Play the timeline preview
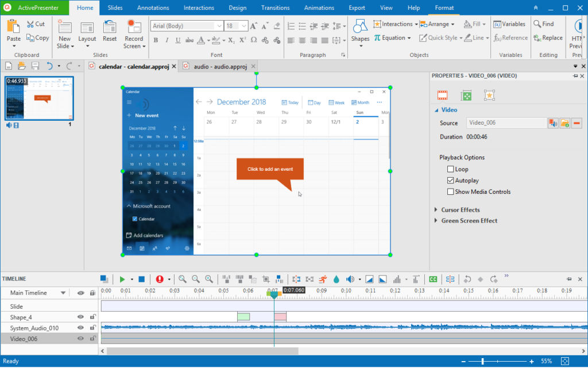This screenshot has height=368, width=588. coord(122,279)
